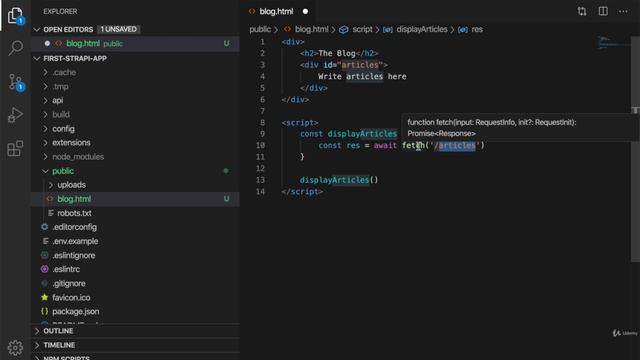Click the 1 UNSAVED badge
Viewport: 640px width, 360px height.
click(x=119, y=29)
